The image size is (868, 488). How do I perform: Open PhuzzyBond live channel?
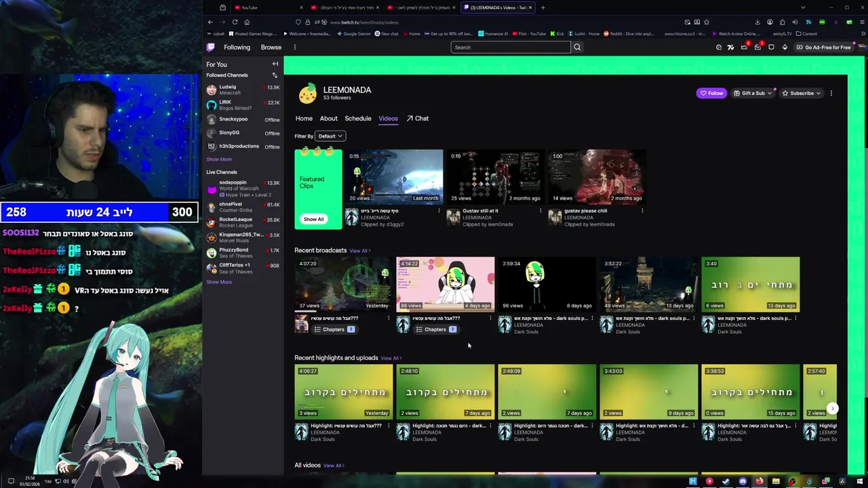tap(243, 252)
